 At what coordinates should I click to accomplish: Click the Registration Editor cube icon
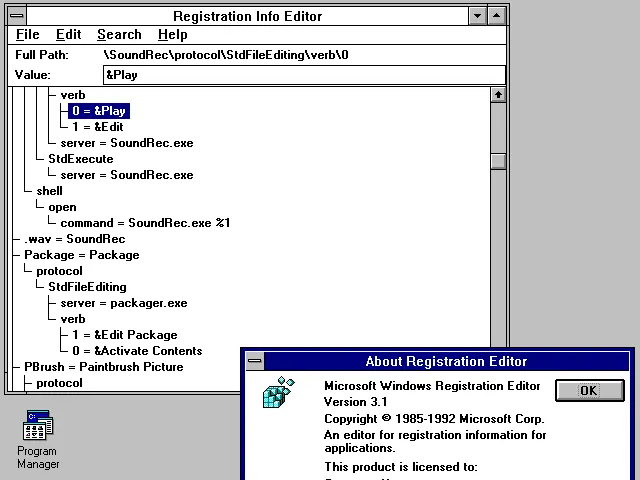coord(278,392)
